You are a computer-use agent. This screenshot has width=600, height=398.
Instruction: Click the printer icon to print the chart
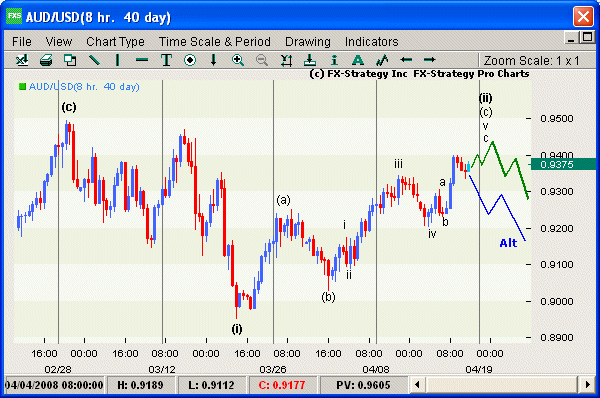tap(46, 60)
